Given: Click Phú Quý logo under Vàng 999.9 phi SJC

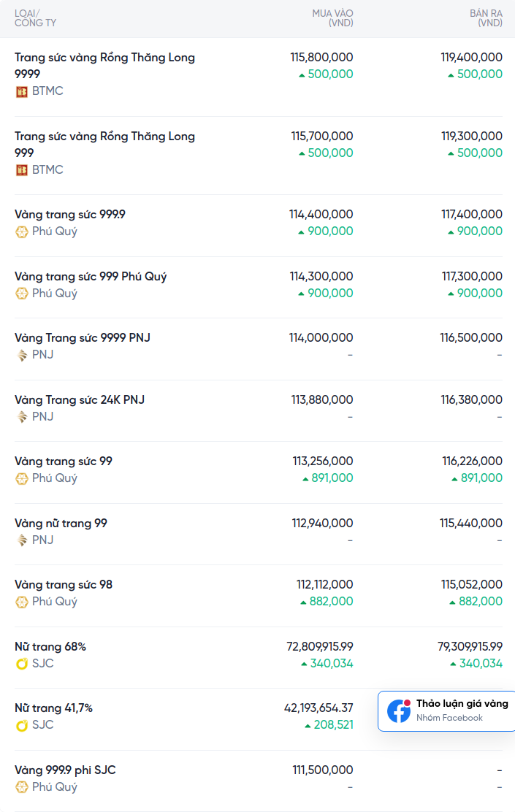Looking at the screenshot, I should point(22,787).
